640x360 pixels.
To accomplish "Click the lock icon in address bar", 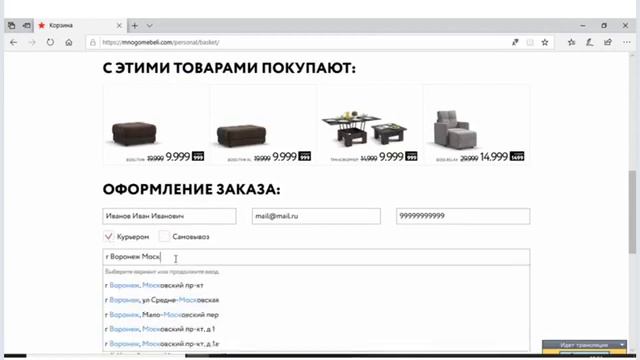I will tap(93, 42).
